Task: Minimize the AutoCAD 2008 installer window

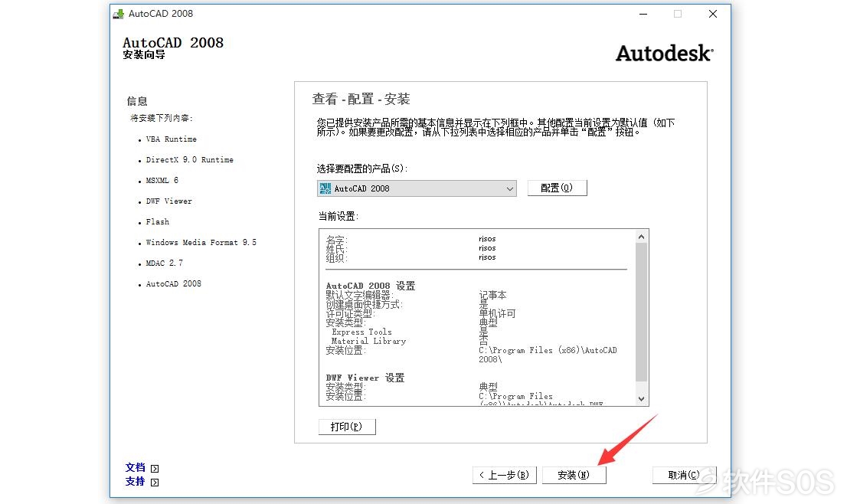Action: pyautogui.click(x=643, y=14)
